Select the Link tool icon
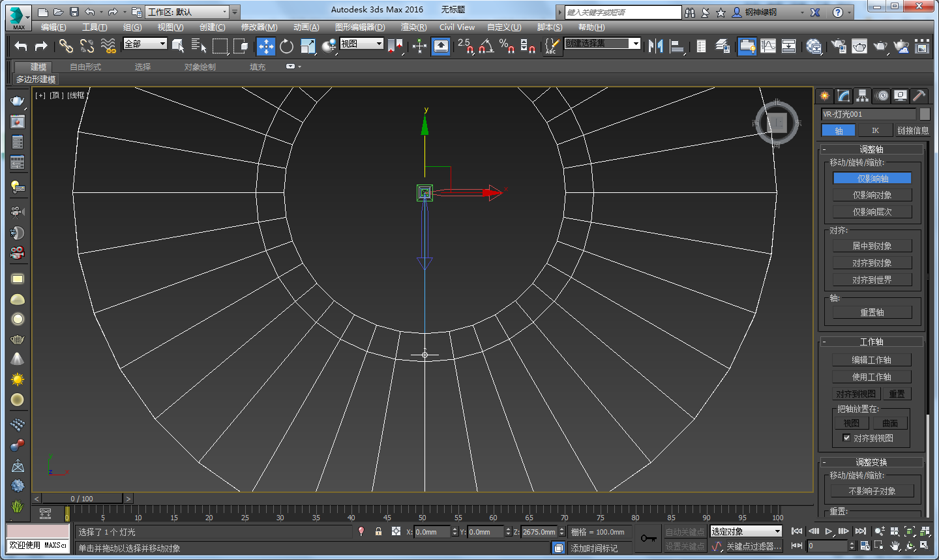 click(x=66, y=46)
